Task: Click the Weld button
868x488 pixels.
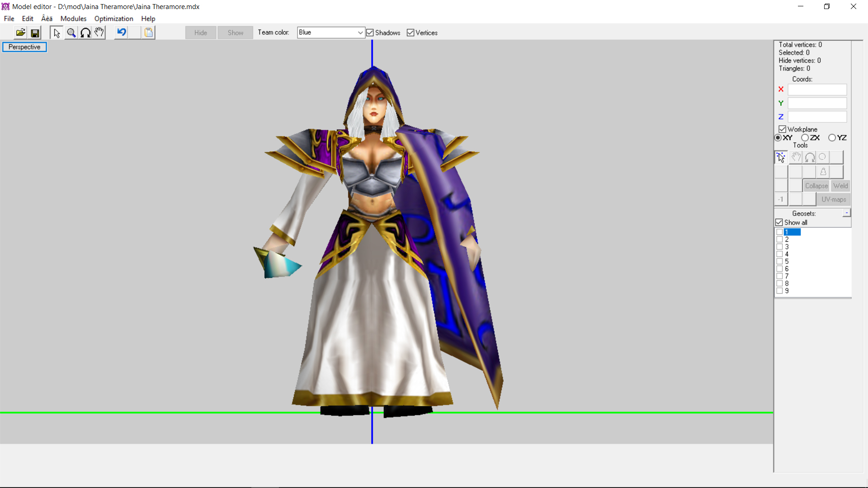Action: click(x=840, y=186)
